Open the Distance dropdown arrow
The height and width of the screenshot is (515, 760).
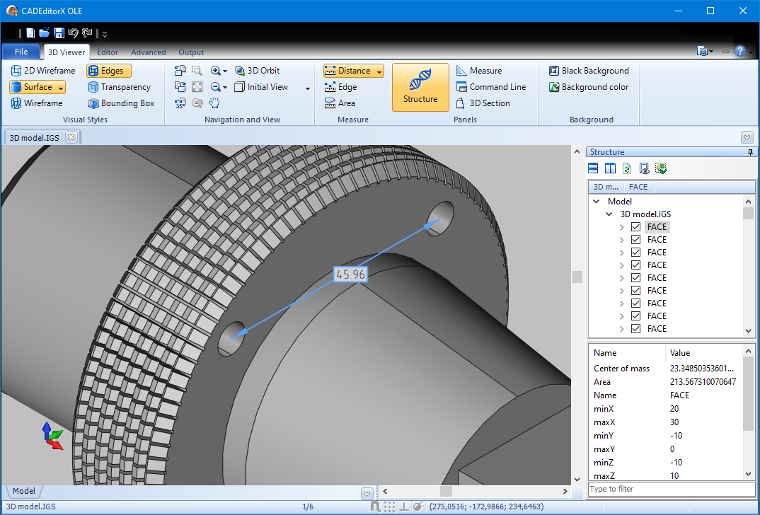pyautogui.click(x=379, y=71)
